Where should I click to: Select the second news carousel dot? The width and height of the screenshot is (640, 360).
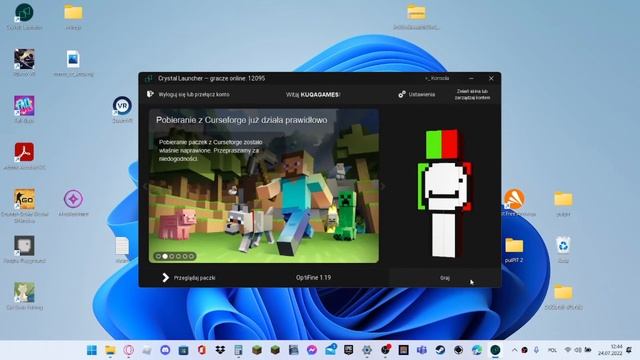[165, 256]
